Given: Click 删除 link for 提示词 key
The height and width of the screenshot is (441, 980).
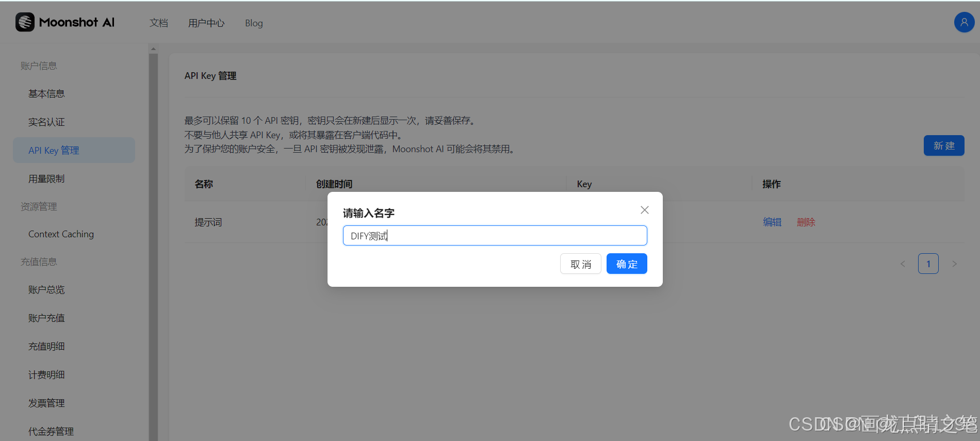Looking at the screenshot, I should pyautogui.click(x=806, y=222).
